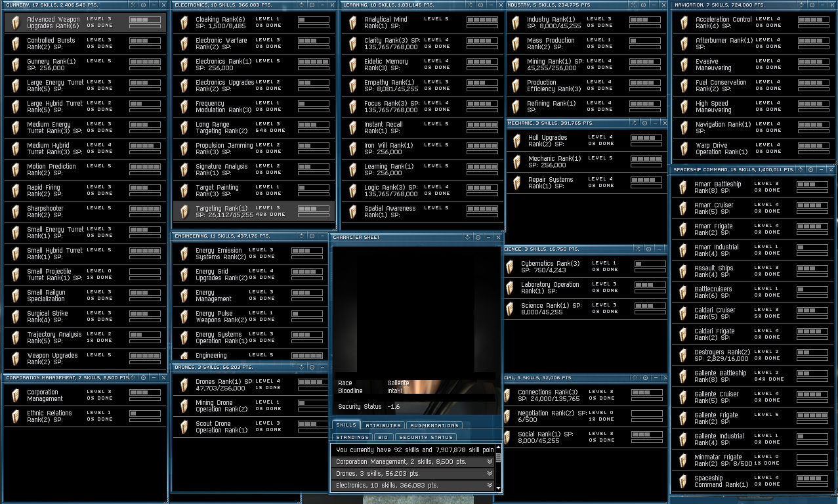Click the Iron Will skill book icon

[354, 149]
